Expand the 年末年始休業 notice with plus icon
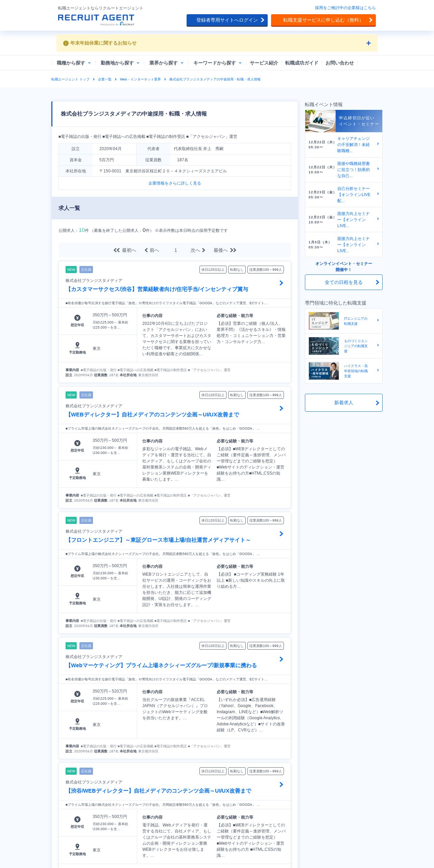 point(368,43)
